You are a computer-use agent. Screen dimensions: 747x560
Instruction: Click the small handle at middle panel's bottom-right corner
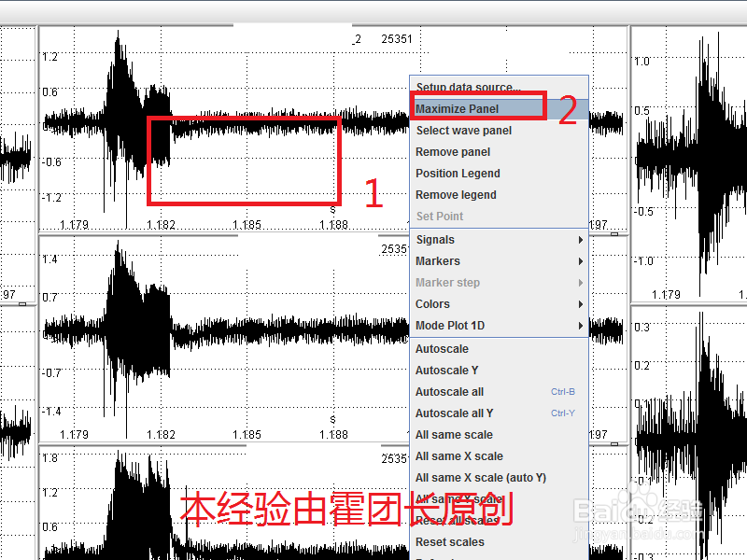click(x=614, y=444)
